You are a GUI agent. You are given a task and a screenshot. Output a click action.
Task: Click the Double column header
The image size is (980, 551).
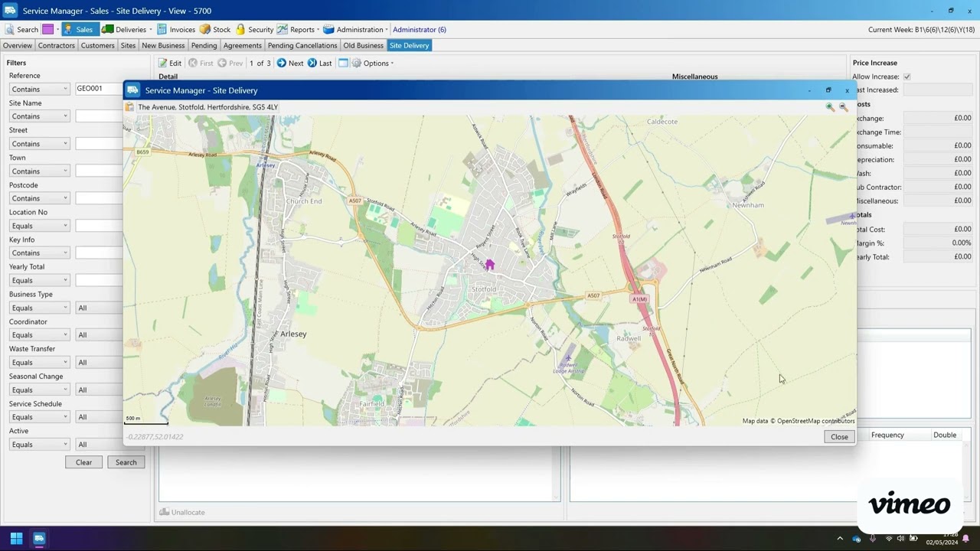pyautogui.click(x=945, y=435)
